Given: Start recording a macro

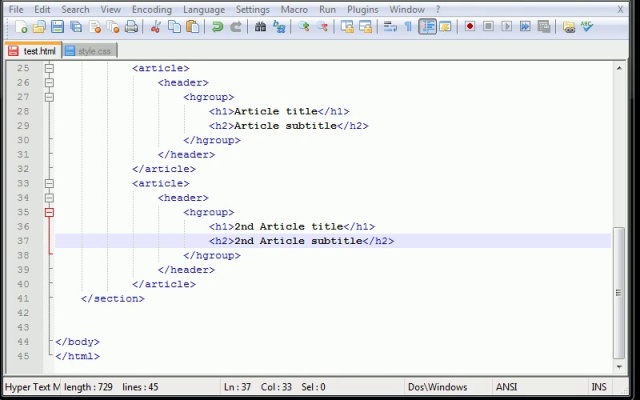Looking at the screenshot, I should (x=470, y=27).
